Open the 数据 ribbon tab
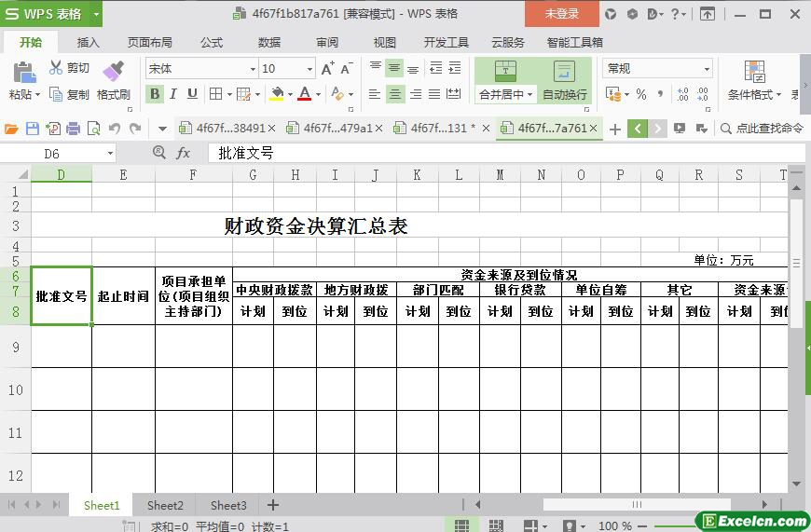Viewport: 811px width, 532px height. (x=269, y=43)
